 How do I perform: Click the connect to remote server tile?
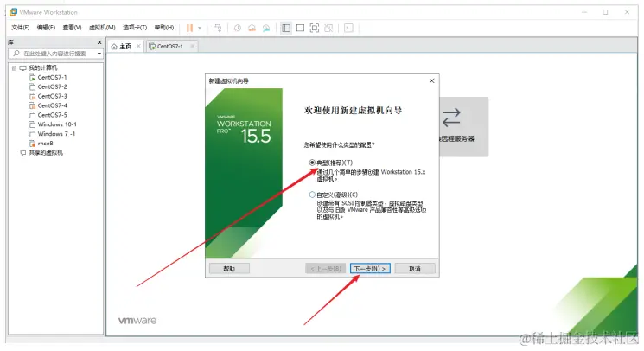[x=463, y=126]
